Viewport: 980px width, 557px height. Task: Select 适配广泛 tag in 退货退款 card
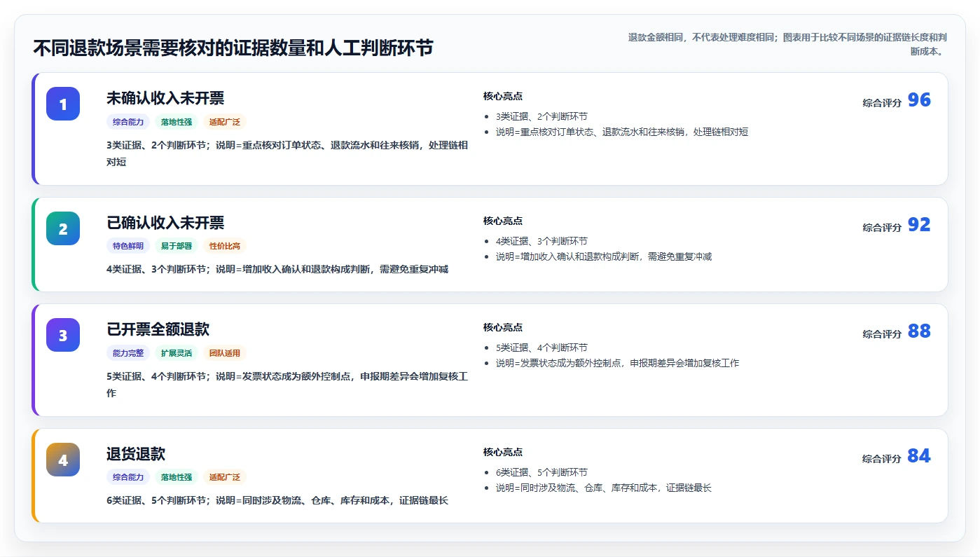pyautogui.click(x=225, y=478)
